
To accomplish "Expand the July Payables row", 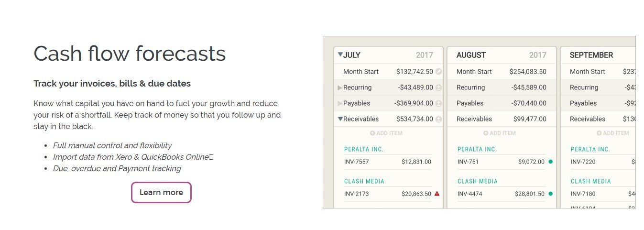I will 340,103.
